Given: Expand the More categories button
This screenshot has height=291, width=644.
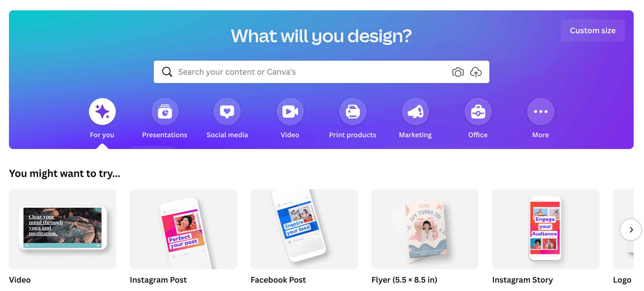Looking at the screenshot, I should [541, 112].
